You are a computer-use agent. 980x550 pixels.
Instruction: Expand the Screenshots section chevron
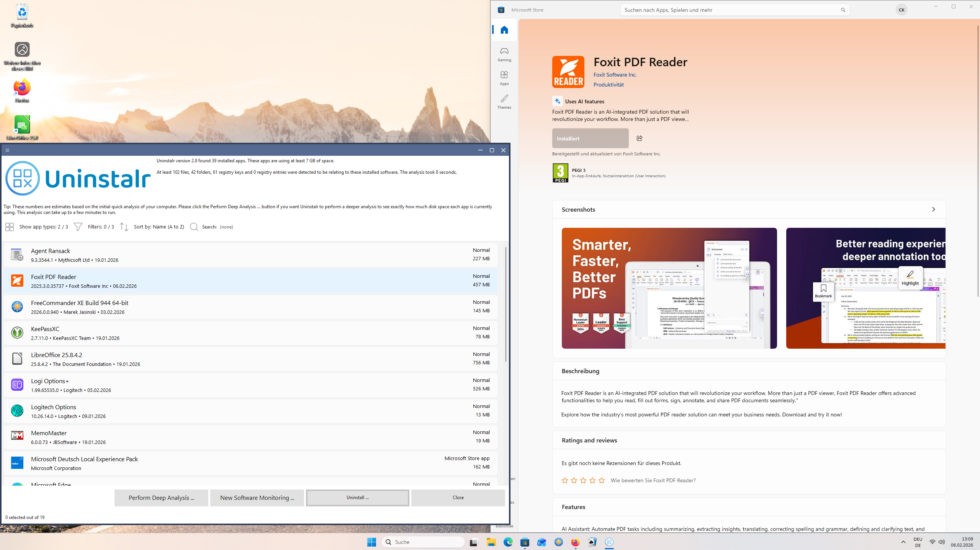pyautogui.click(x=933, y=209)
